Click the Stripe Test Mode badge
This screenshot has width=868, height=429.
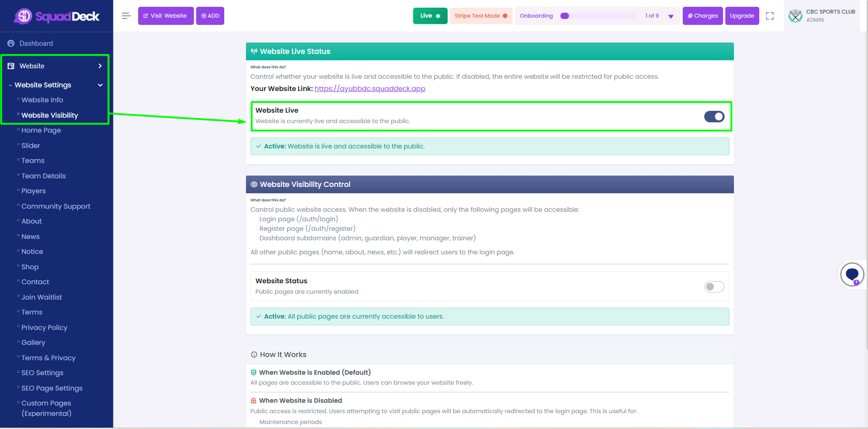481,16
